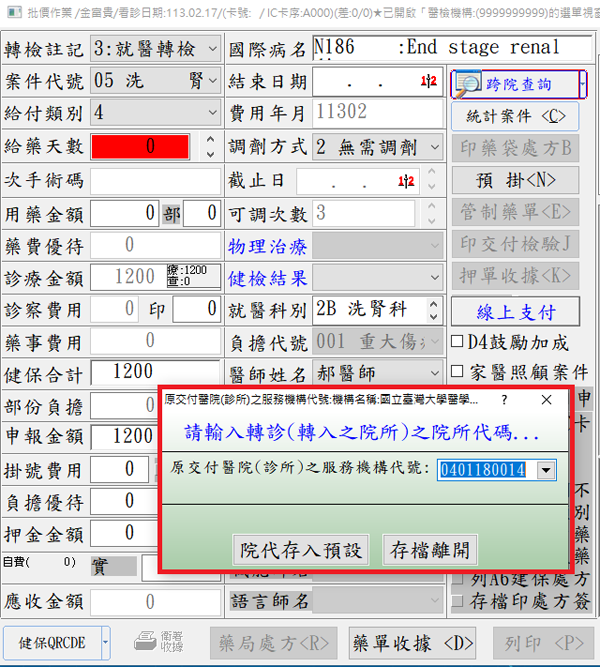Image resolution: width=600 pixels, height=667 pixels.
Task: Toggle the D4鼓勵加成 checkbox
Action: click(457, 343)
